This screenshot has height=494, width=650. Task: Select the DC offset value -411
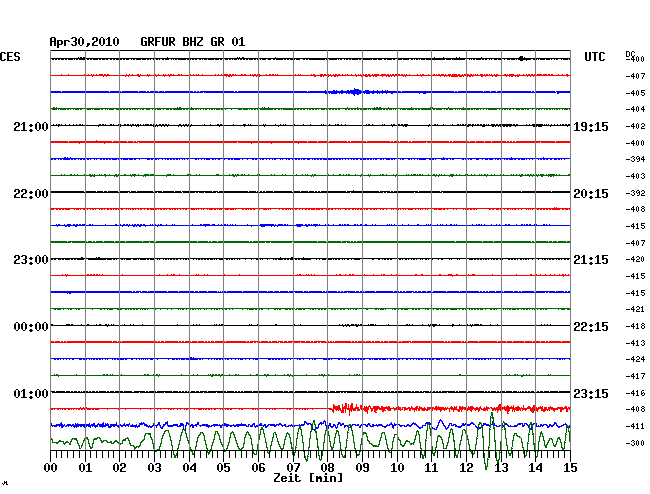click(x=635, y=426)
